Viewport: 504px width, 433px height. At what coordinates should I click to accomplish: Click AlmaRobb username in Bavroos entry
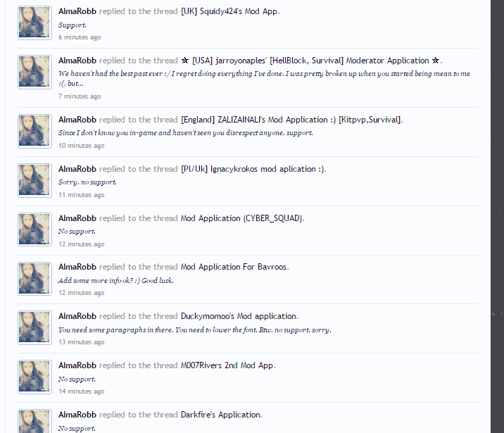(x=77, y=267)
